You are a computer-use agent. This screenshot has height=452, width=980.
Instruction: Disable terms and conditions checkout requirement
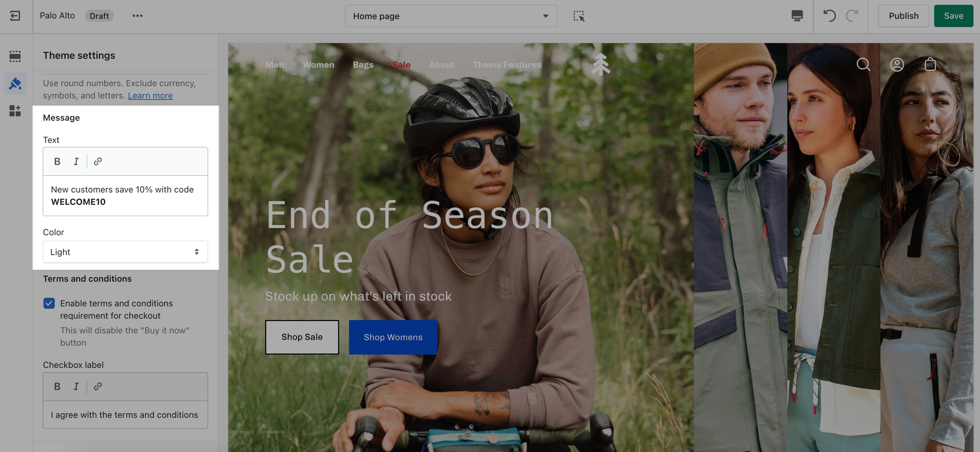49,303
